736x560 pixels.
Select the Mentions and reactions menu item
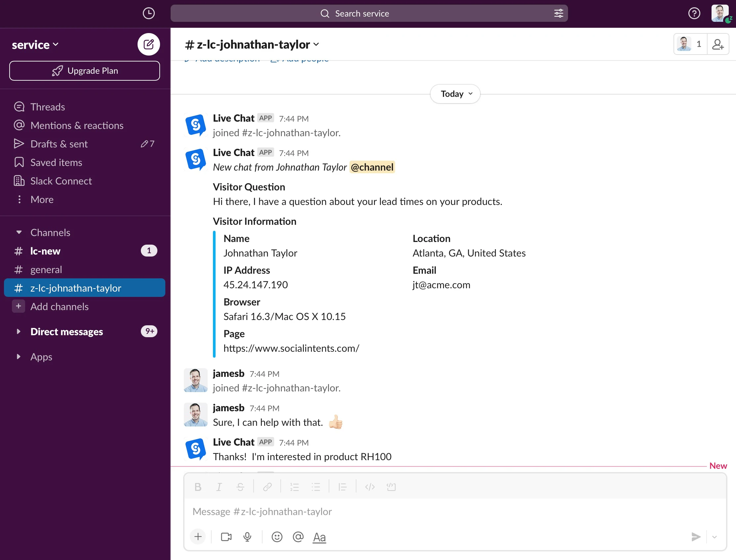(76, 125)
